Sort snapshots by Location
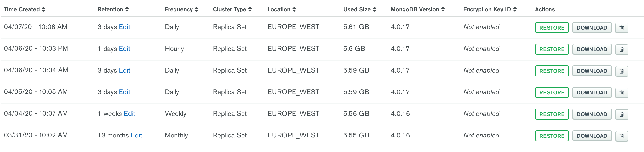This screenshot has width=644, height=152. point(282,9)
